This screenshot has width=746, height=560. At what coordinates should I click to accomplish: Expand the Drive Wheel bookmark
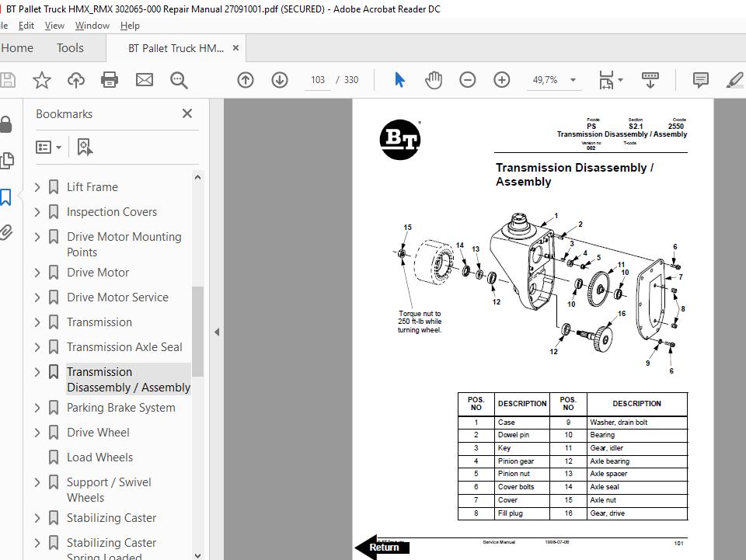(x=37, y=432)
